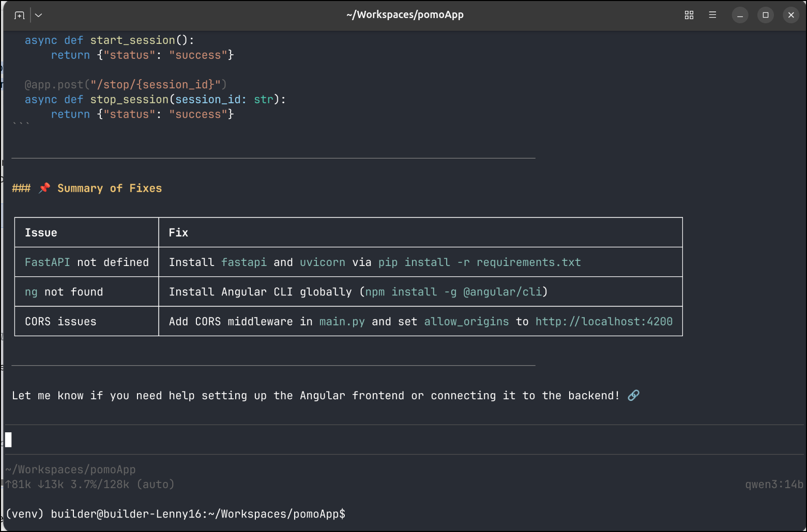Click the allow_origins setting text
The height and width of the screenshot is (532, 807).
(466, 321)
